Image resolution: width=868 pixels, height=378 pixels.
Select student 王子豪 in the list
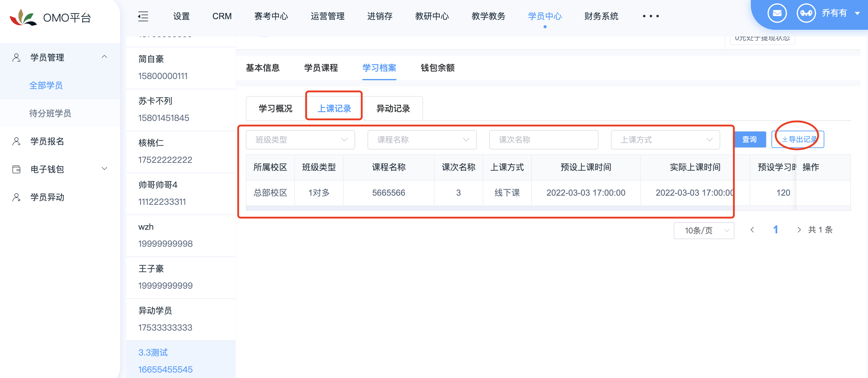point(181,277)
